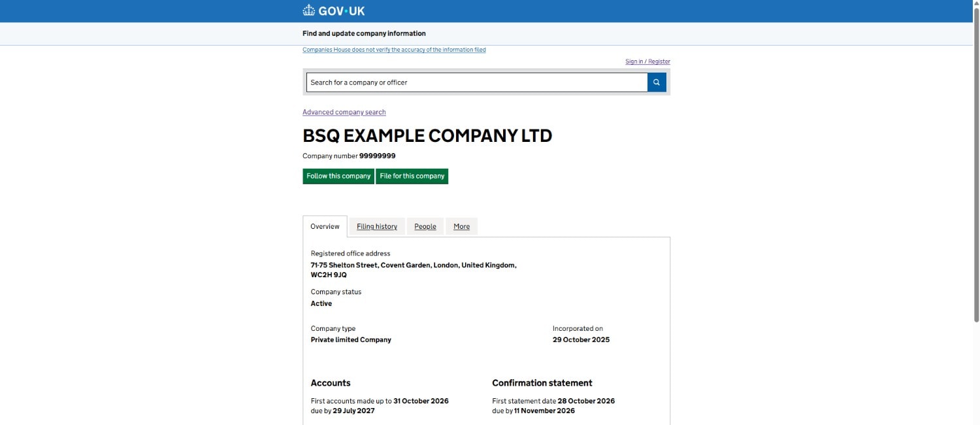Image resolution: width=980 pixels, height=425 pixels.
Task: Open the Sign in / Register link
Action: click(647, 61)
